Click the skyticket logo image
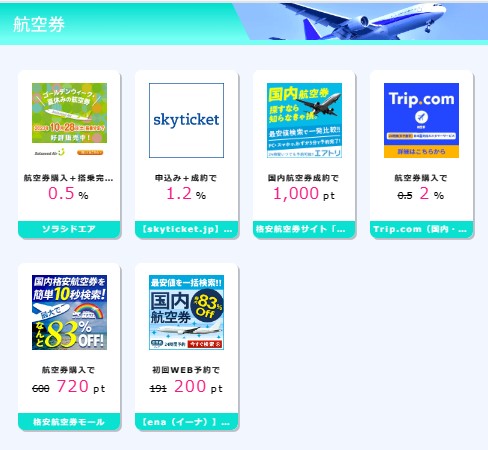 [x=186, y=120]
